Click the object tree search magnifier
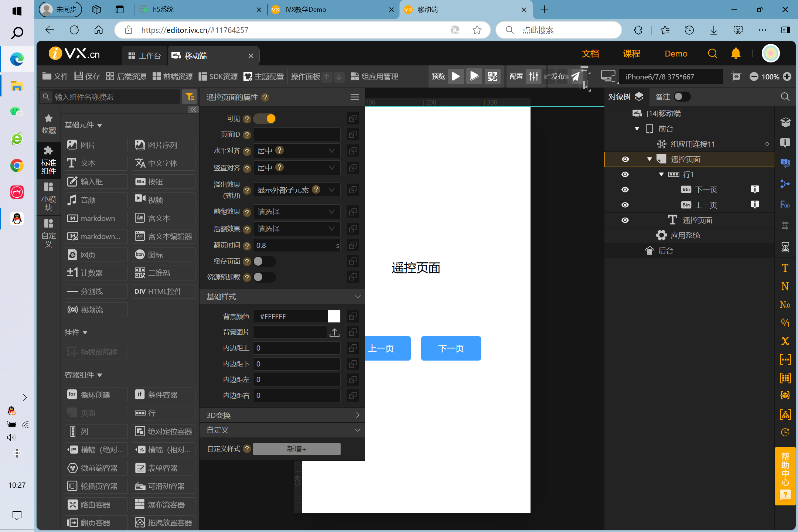 (x=785, y=97)
